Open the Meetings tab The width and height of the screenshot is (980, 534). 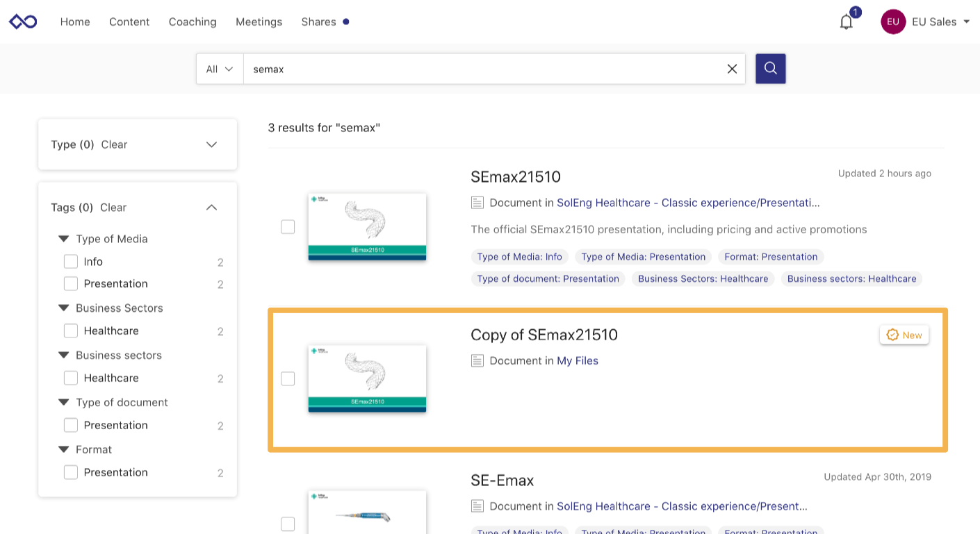[259, 22]
